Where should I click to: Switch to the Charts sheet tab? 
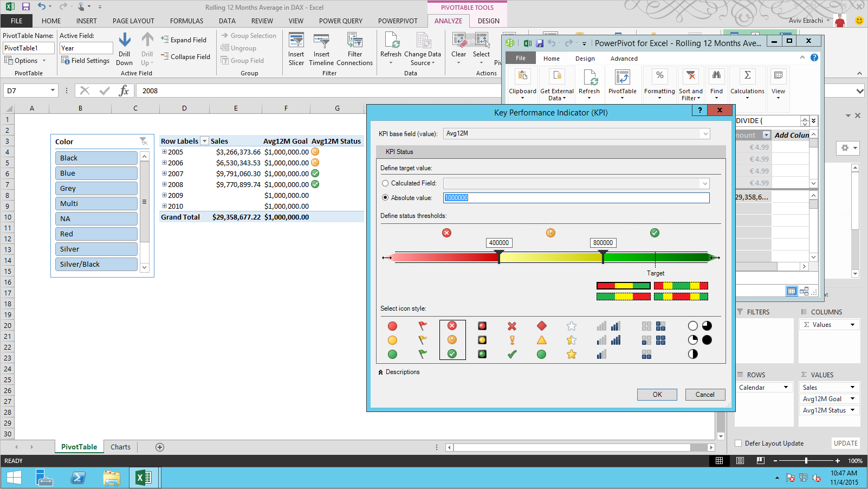[x=120, y=447]
